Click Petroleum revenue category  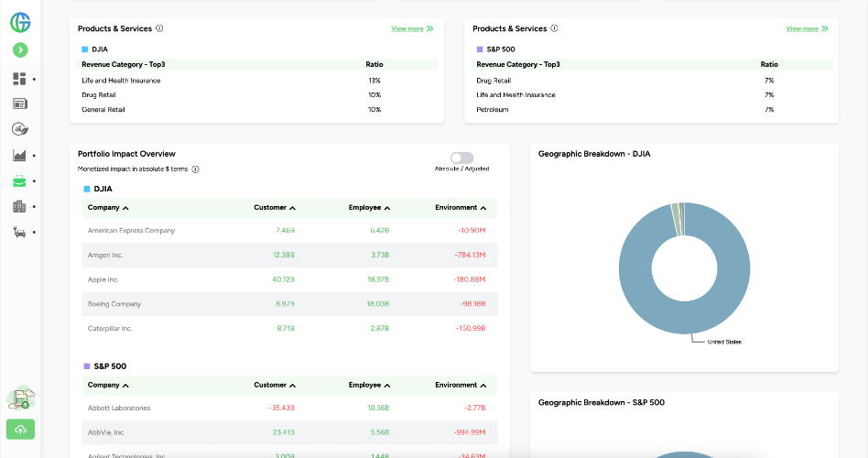pos(492,110)
